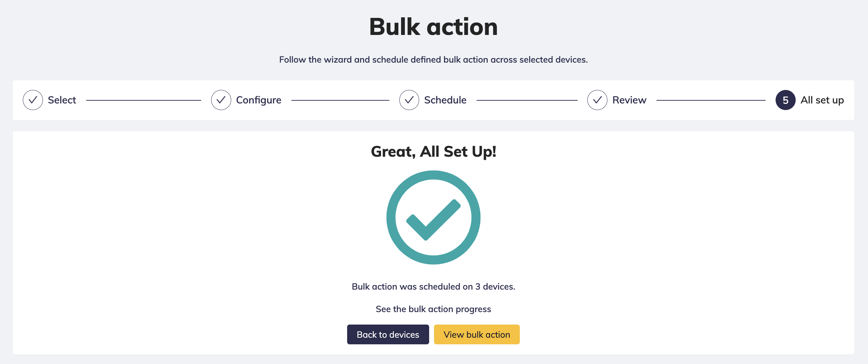Click the Review step checkmark icon
The image size is (868, 364).
[597, 100]
